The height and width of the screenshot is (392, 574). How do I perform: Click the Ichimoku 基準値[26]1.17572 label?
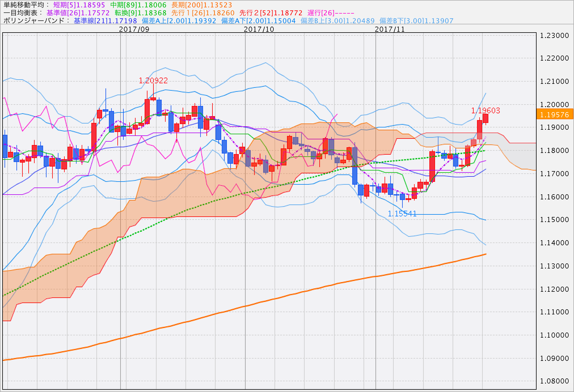(x=78, y=13)
